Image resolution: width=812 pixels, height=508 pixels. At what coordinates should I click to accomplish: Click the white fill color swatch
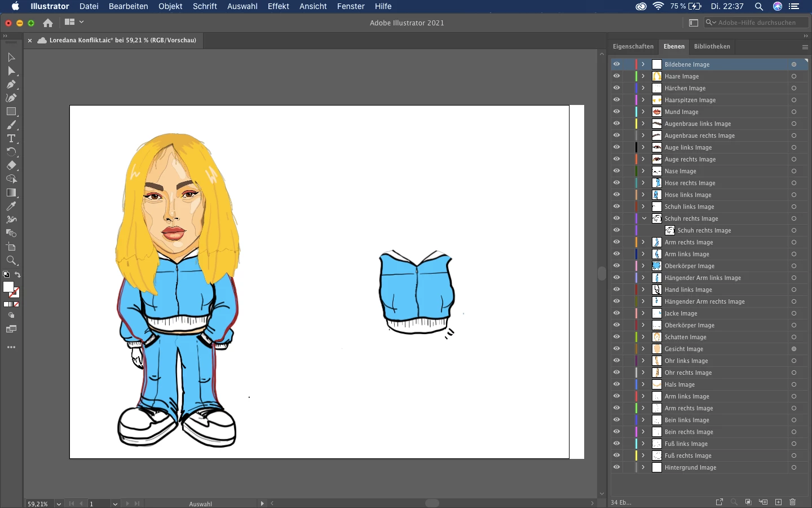pyautogui.click(x=8, y=287)
